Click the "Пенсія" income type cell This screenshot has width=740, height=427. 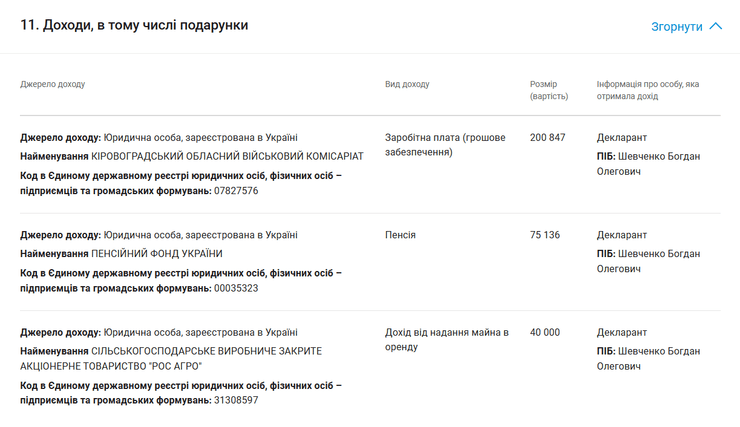point(400,235)
